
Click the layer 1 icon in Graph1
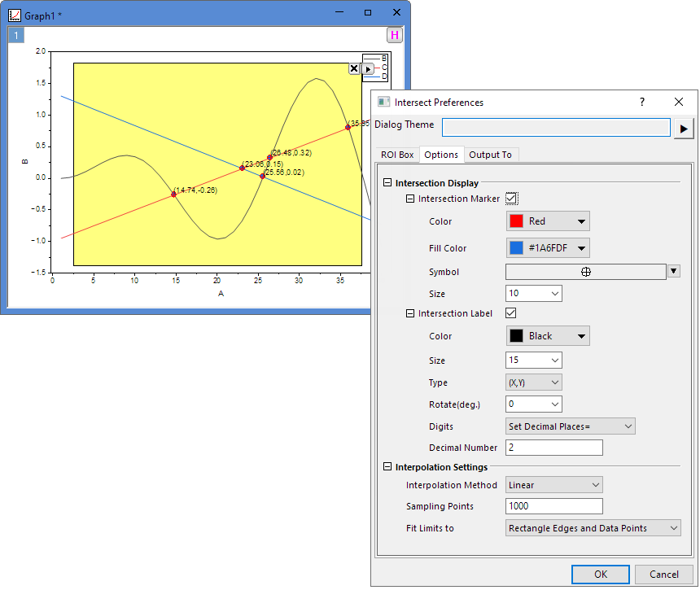[x=16, y=36]
